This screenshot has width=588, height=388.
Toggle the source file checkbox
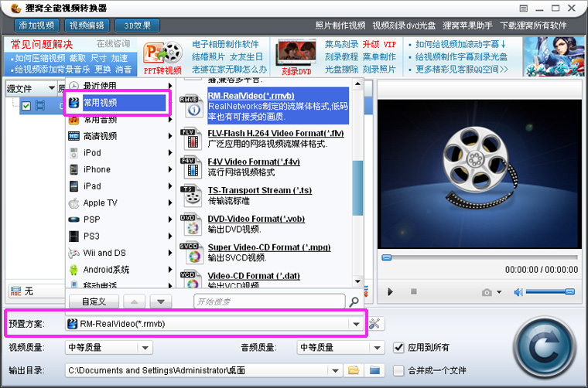coord(26,106)
